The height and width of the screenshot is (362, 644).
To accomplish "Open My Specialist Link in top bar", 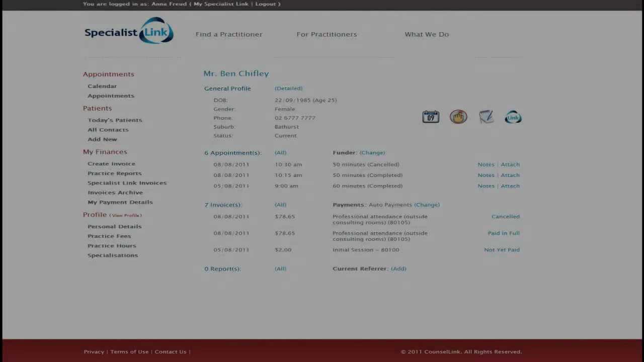I will 221,4.
